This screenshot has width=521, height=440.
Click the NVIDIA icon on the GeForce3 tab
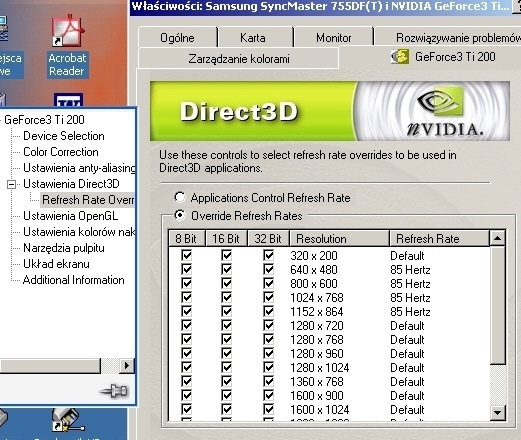click(x=400, y=57)
